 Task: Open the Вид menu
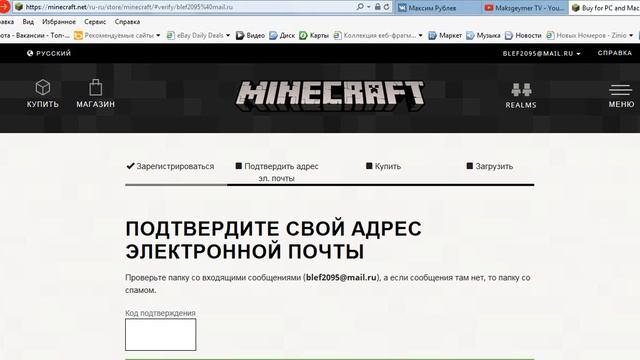pos(28,22)
